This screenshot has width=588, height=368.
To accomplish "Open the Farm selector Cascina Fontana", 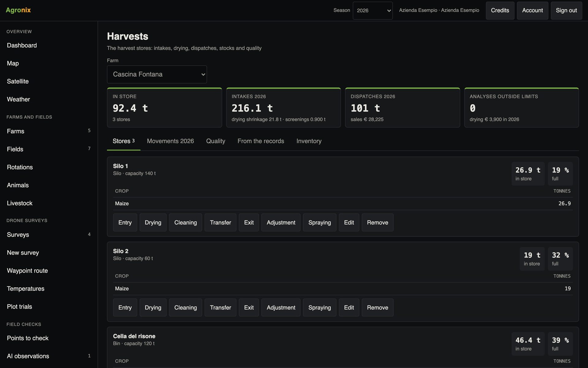I will [157, 74].
